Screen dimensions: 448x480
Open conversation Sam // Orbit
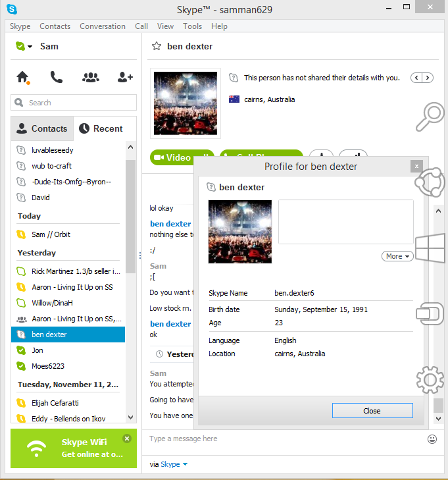pyautogui.click(x=68, y=234)
